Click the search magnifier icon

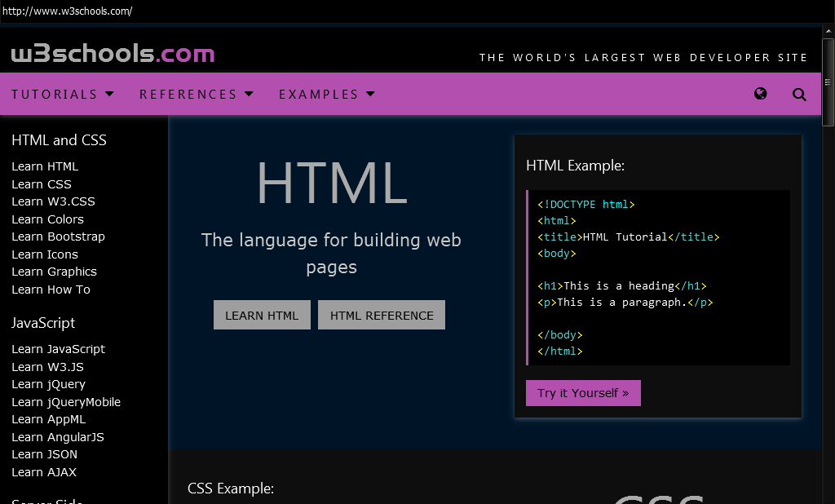(x=799, y=95)
